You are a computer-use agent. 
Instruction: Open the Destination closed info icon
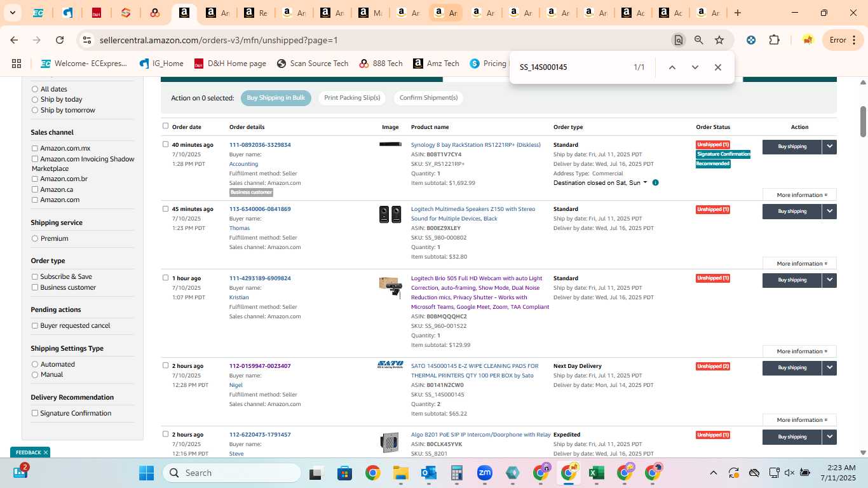[x=655, y=183]
